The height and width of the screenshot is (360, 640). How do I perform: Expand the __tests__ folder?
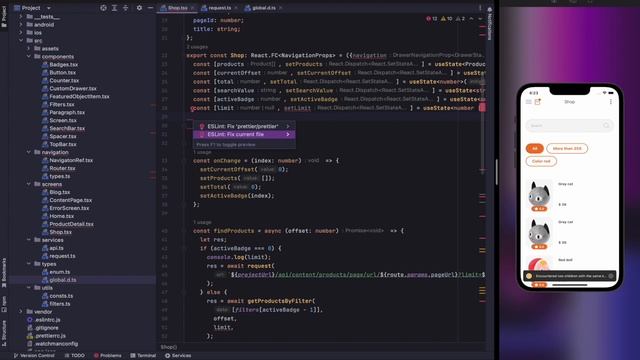(x=21, y=17)
